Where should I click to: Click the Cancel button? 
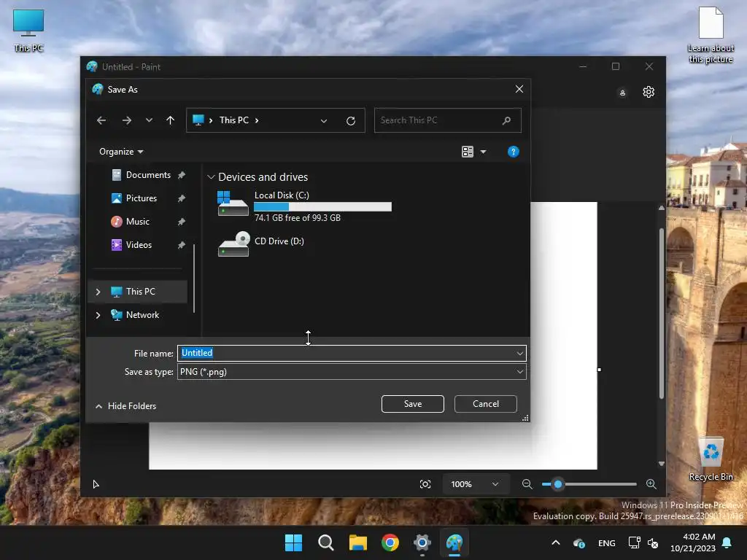(485, 404)
